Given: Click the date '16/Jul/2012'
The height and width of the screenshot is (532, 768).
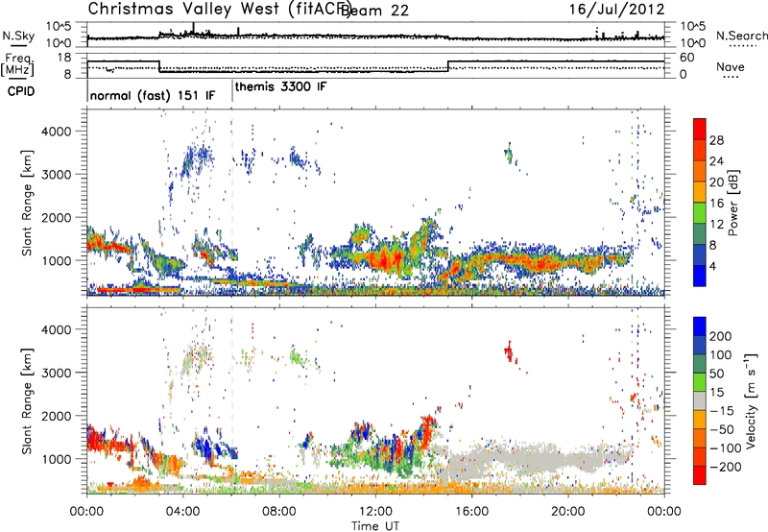Looking at the screenshot, I should pyautogui.click(x=616, y=10).
